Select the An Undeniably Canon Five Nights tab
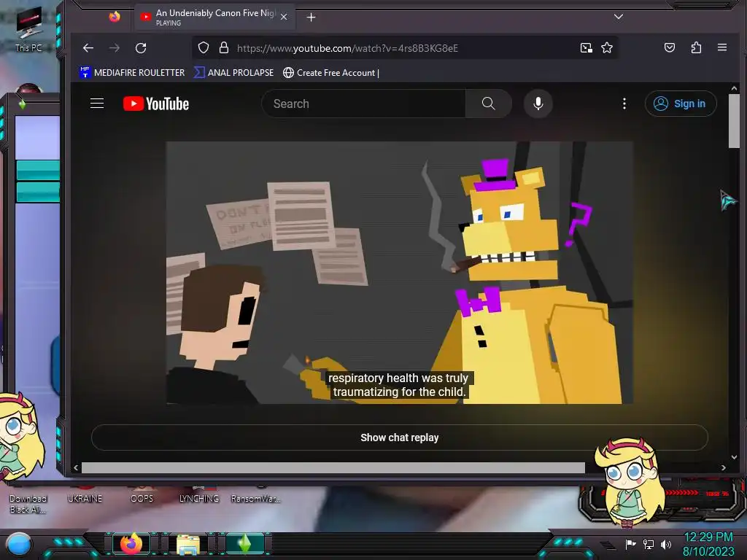 [x=214, y=17]
